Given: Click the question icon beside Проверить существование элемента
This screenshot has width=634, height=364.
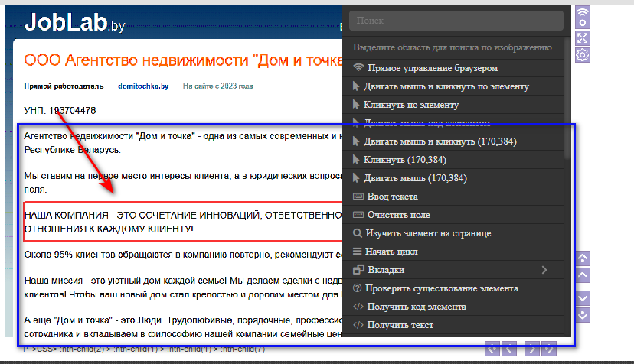Looking at the screenshot, I should pyautogui.click(x=357, y=288).
